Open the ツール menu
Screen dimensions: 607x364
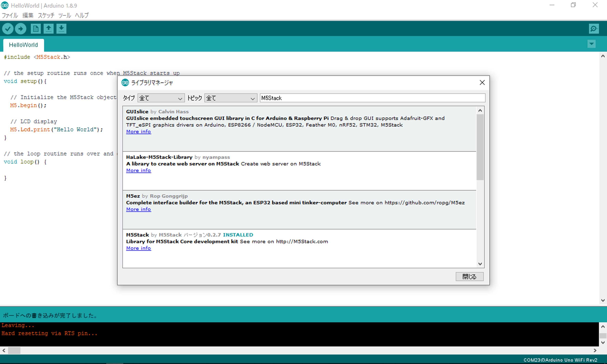click(65, 16)
